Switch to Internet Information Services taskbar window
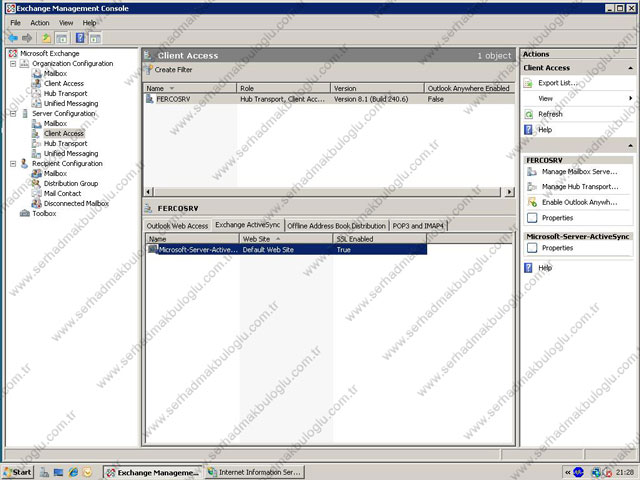This screenshot has height=480, width=640. (255, 472)
